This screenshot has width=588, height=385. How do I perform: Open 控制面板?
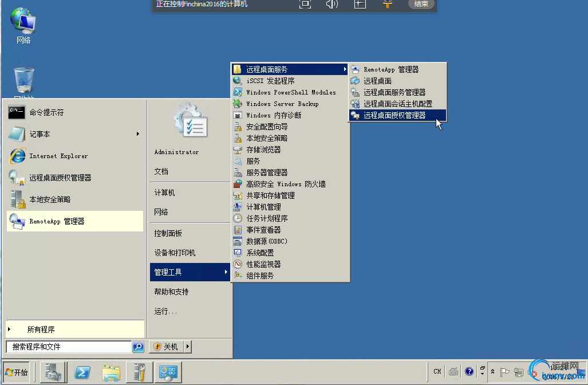pos(190,233)
